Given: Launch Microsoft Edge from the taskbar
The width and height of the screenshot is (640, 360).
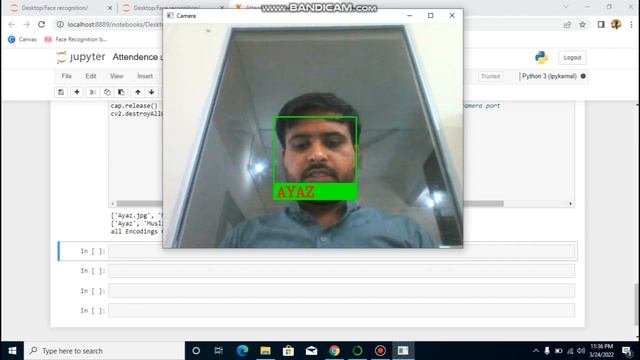Looking at the screenshot, I should pos(242,351).
